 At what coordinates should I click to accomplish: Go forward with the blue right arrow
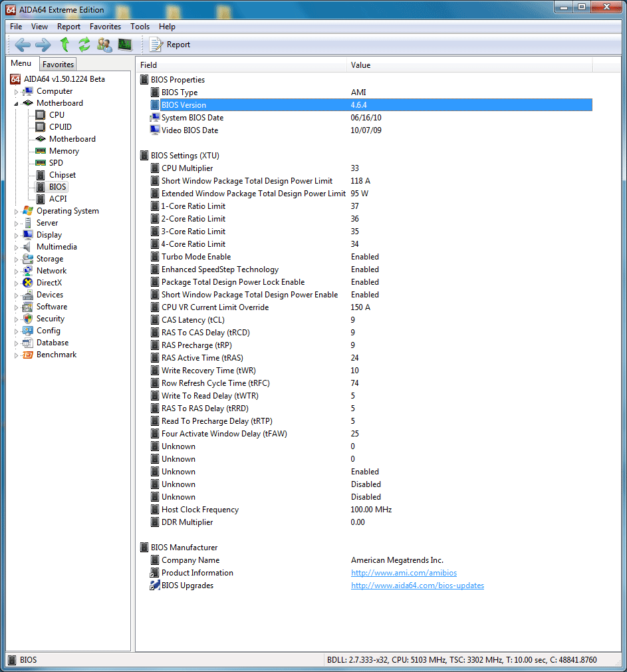click(x=43, y=45)
